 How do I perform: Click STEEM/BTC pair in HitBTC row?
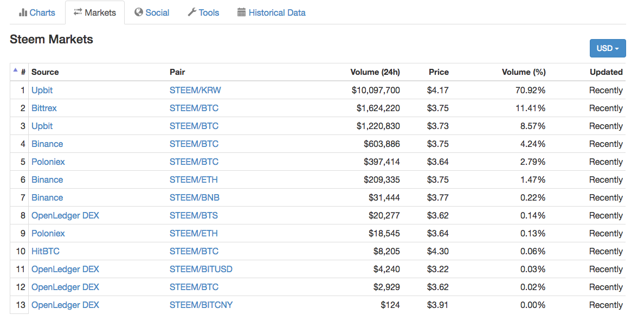click(194, 251)
